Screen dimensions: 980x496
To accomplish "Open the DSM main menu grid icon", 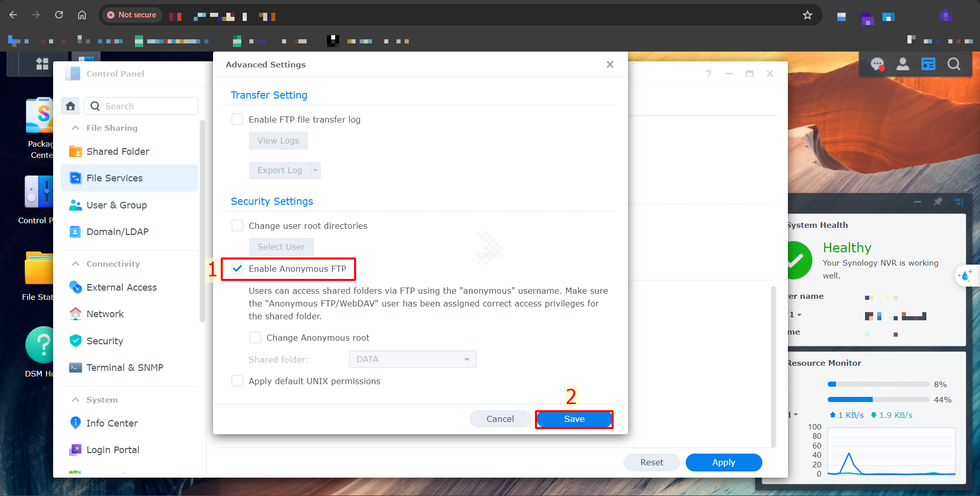I will point(42,64).
